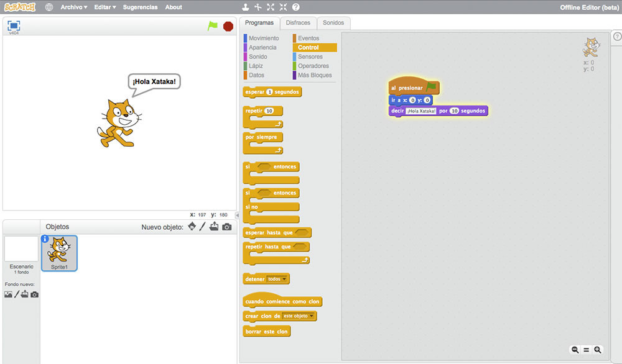This screenshot has width=622, height=364.
Task: Click the '¡Hola Xataka!' text field in decir block
Action: tap(421, 111)
